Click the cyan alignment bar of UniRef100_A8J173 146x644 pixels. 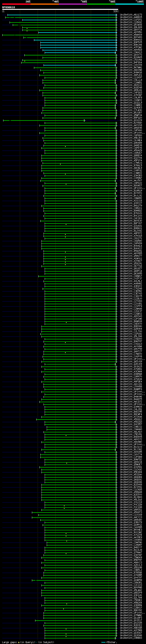[x=62, y=15]
